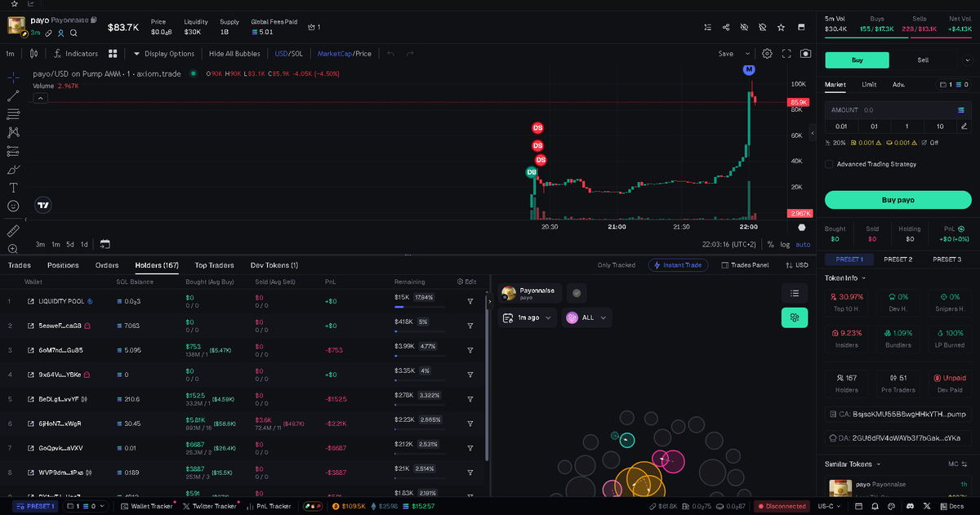Toggle MarketCap/Price chart display

344,54
